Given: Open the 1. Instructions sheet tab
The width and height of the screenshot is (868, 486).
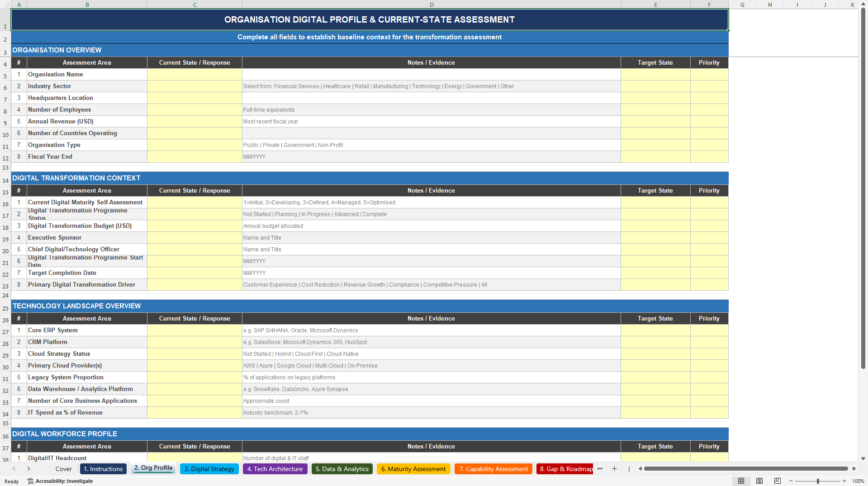Looking at the screenshot, I should (x=103, y=469).
